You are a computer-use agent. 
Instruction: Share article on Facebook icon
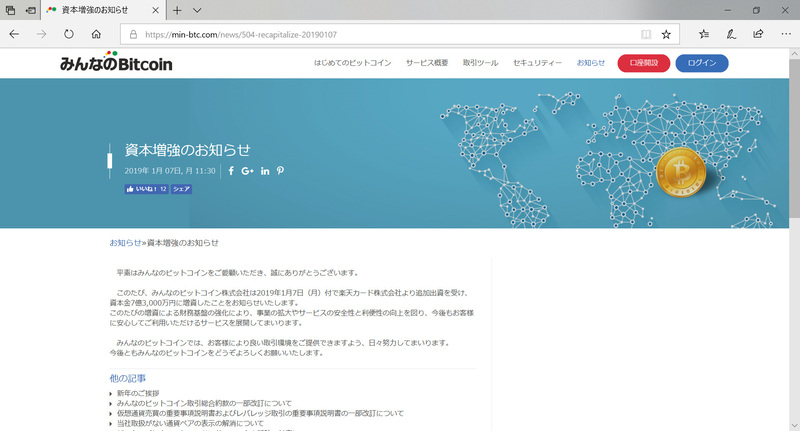click(x=231, y=171)
